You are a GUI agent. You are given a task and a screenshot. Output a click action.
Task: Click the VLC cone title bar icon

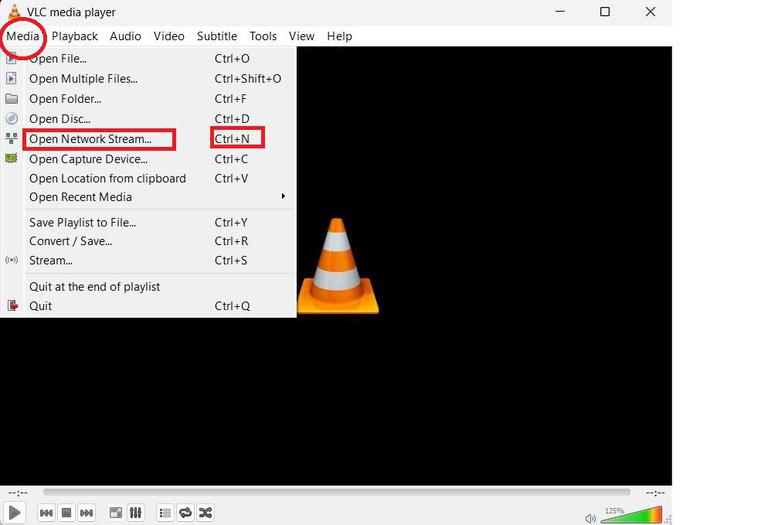click(14, 11)
